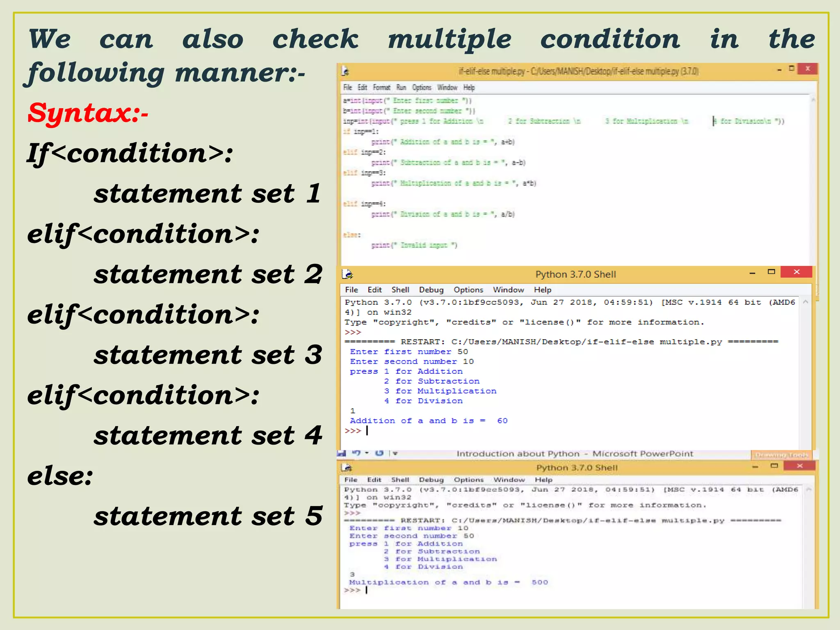840x630 pixels.
Task: Open the Run menu in editor
Action: coord(401,87)
